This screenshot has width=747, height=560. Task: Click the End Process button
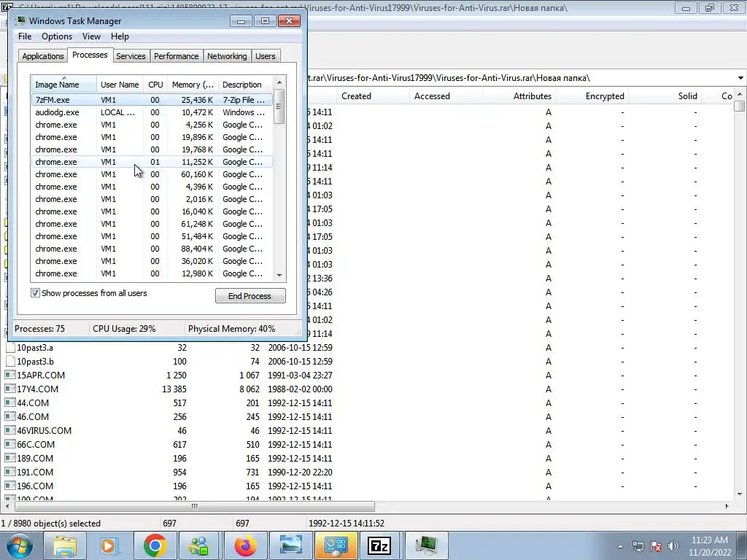pyautogui.click(x=250, y=296)
